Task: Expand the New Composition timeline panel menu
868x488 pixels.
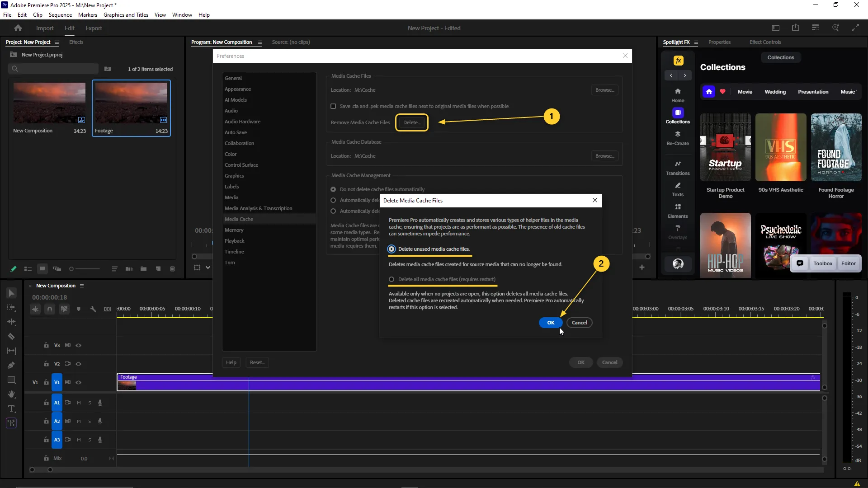Action: [x=82, y=286]
